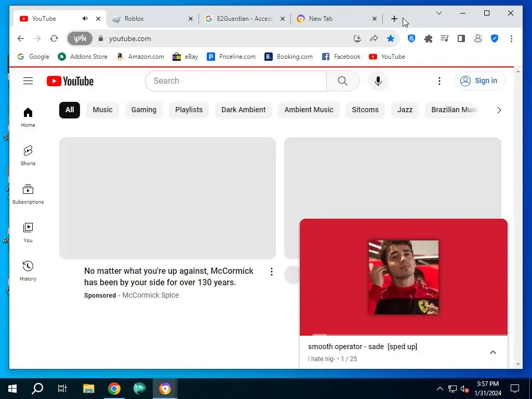Open the YouTube hamburger guide menu

[28, 81]
